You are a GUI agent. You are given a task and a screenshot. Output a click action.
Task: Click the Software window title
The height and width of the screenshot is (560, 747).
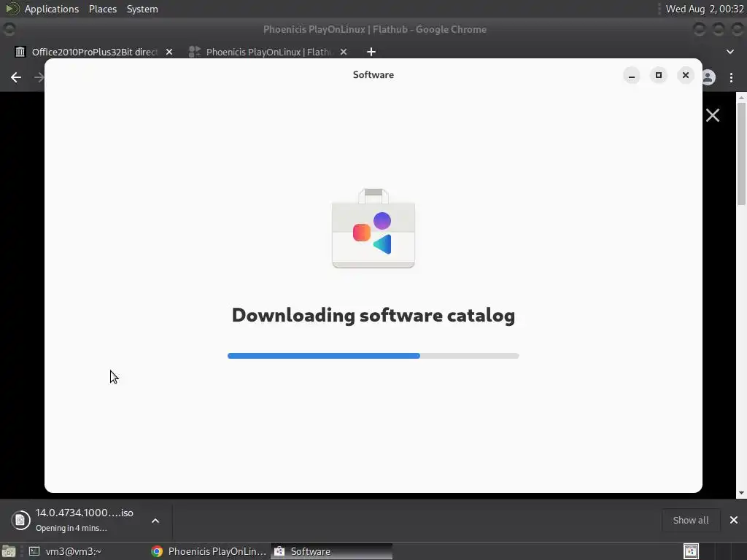373,75
